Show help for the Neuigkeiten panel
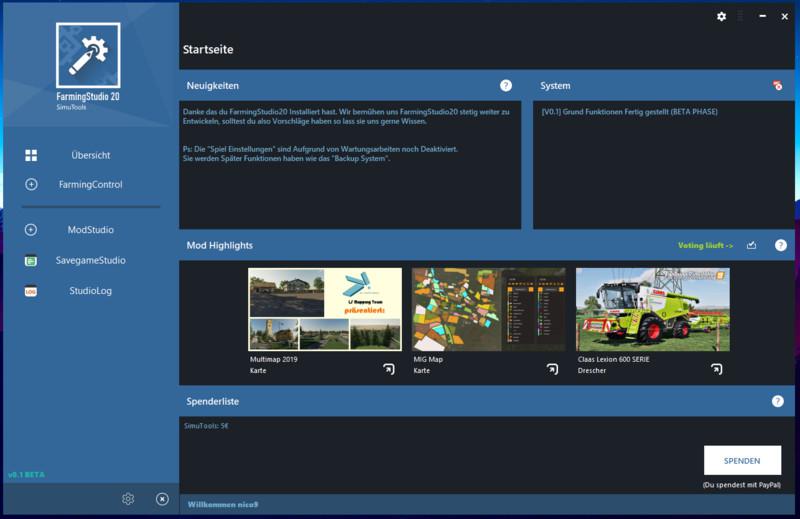The height and width of the screenshot is (519, 800). coord(506,86)
